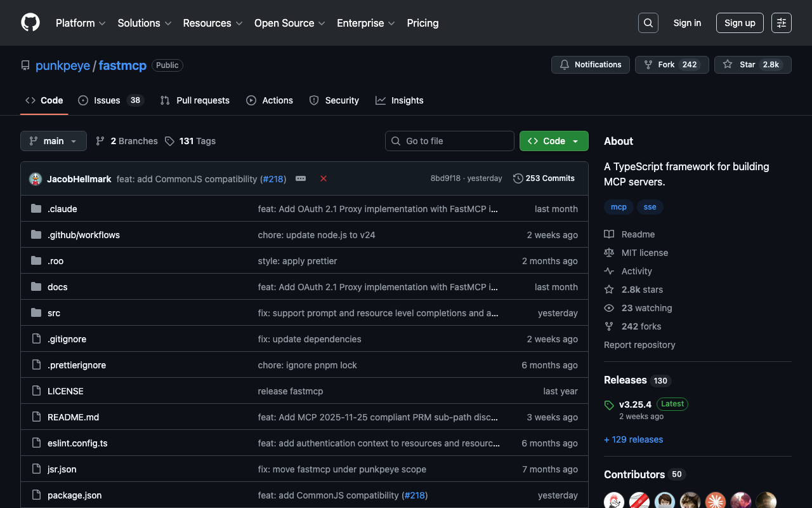
Task: Open the appearance settings sliders icon
Action: [x=782, y=23]
